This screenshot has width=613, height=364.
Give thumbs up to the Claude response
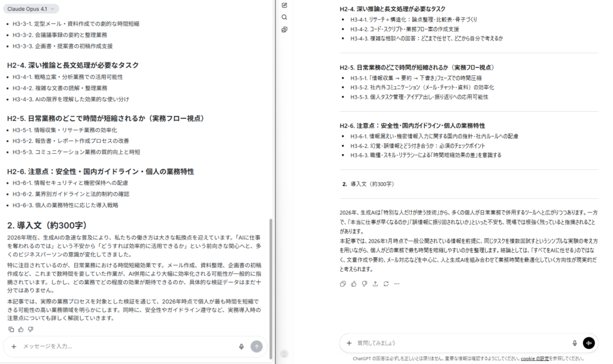(21, 329)
